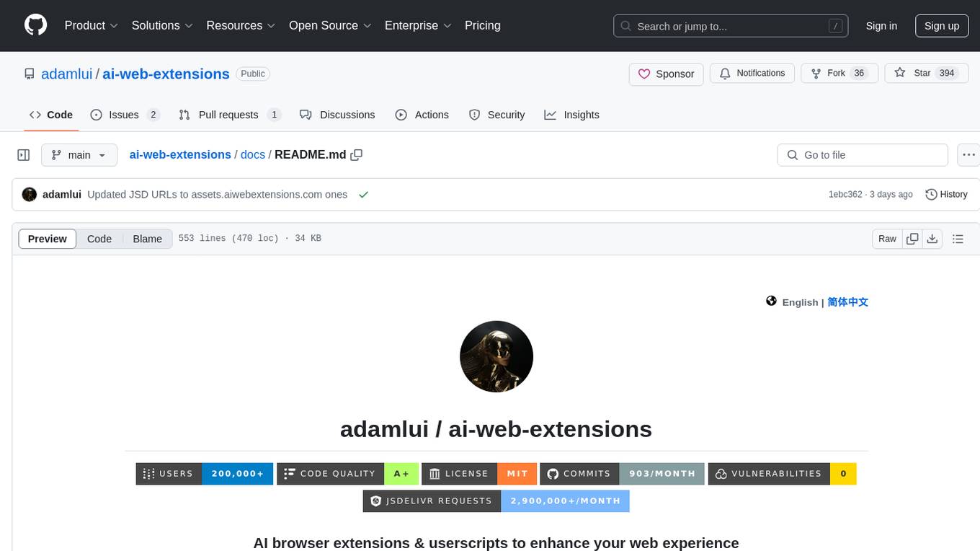
Task: Open the Users 200,000+ badge
Action: 205,474
